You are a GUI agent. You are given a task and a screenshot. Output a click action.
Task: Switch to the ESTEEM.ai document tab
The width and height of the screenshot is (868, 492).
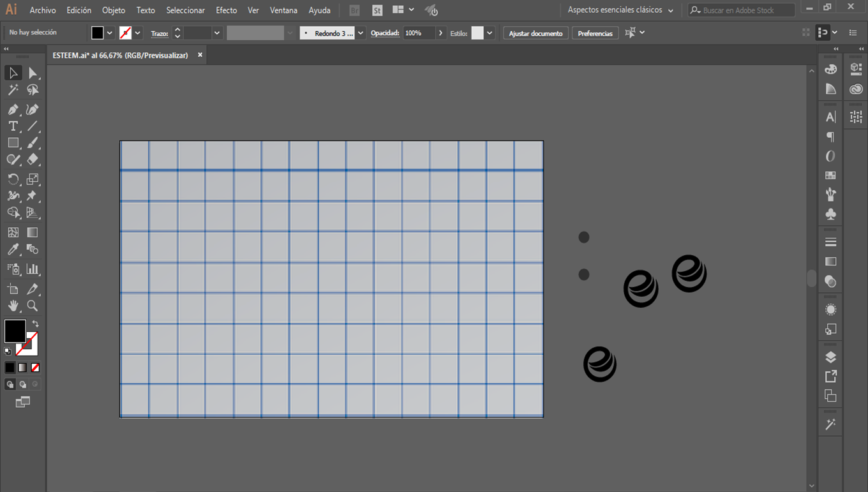tap(120, 56)
